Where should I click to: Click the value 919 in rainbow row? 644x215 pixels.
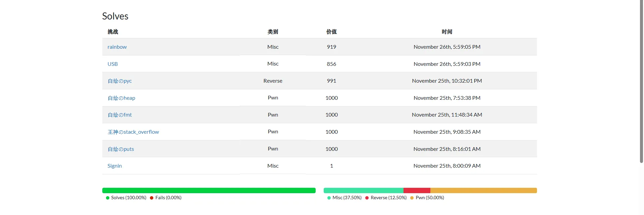coord(332,47)
